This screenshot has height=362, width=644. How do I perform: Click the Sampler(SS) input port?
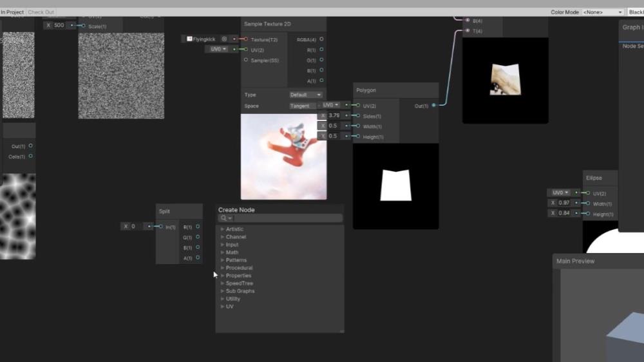coord(245,60)
